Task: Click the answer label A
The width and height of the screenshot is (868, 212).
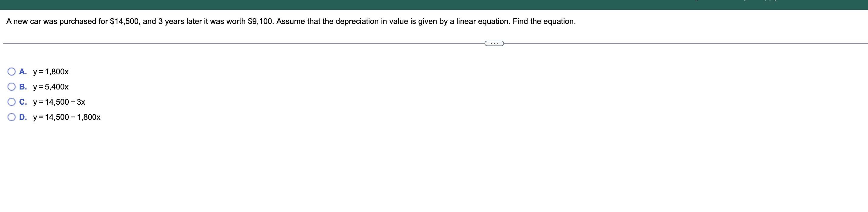Action: 23,71
